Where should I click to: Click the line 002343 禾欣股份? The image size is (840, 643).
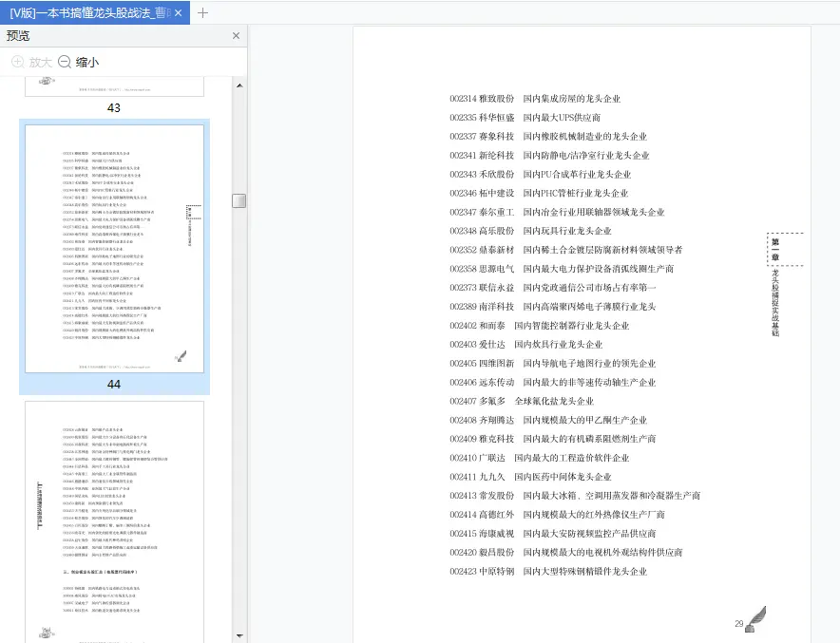(x=540, y=174)
